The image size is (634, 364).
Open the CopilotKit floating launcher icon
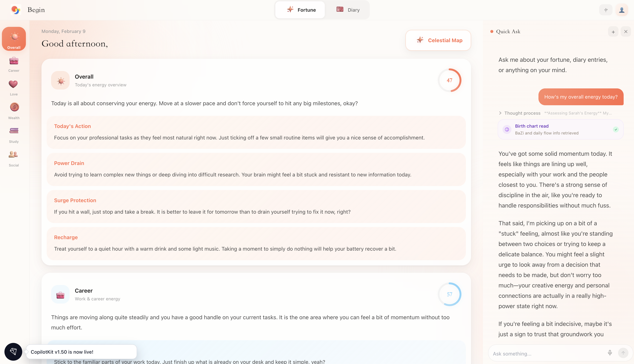click(x=13, y=351)
